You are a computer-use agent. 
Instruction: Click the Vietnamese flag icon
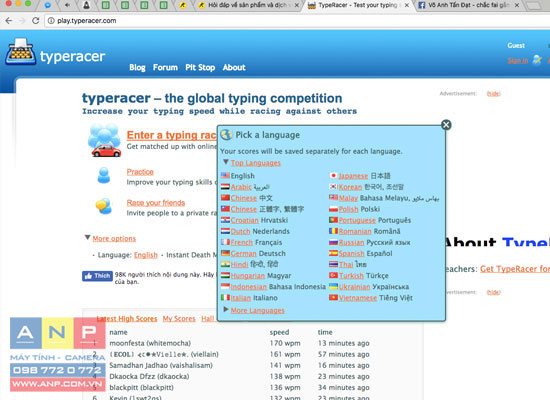(333, 298)
